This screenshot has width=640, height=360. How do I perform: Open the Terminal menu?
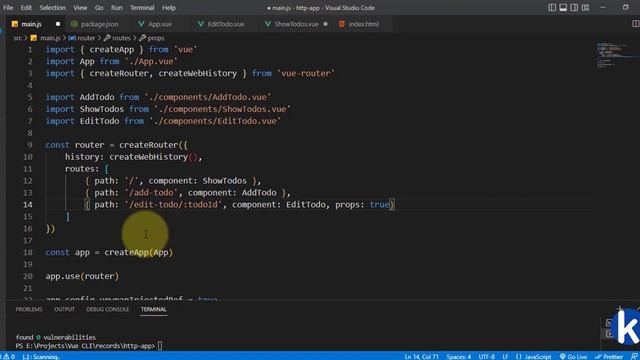[142, 8]
